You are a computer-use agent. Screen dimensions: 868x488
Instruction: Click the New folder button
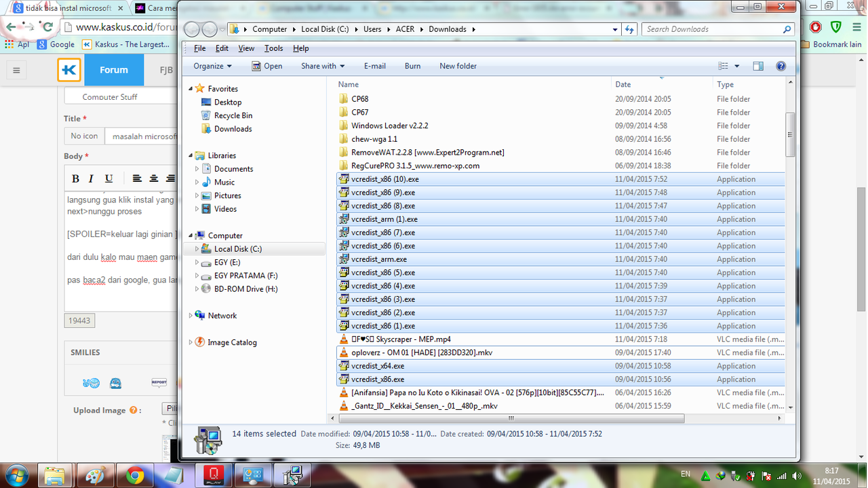[458, 66]
